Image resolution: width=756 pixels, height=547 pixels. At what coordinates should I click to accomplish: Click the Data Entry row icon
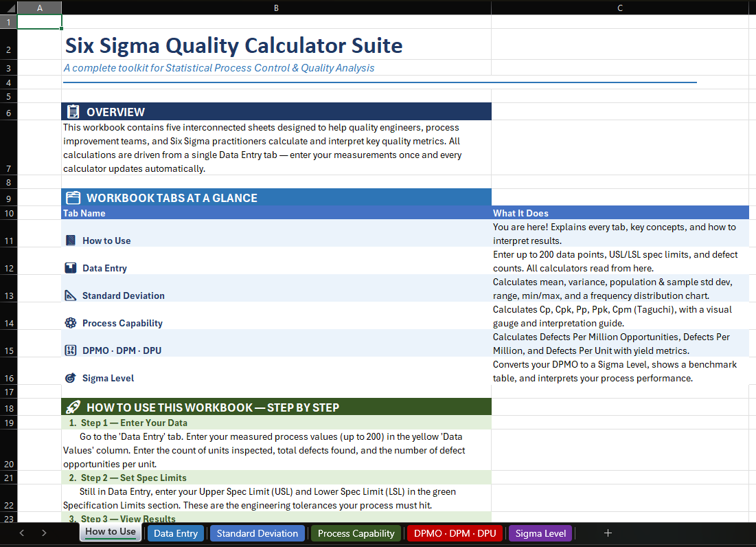tap(69, 267)
